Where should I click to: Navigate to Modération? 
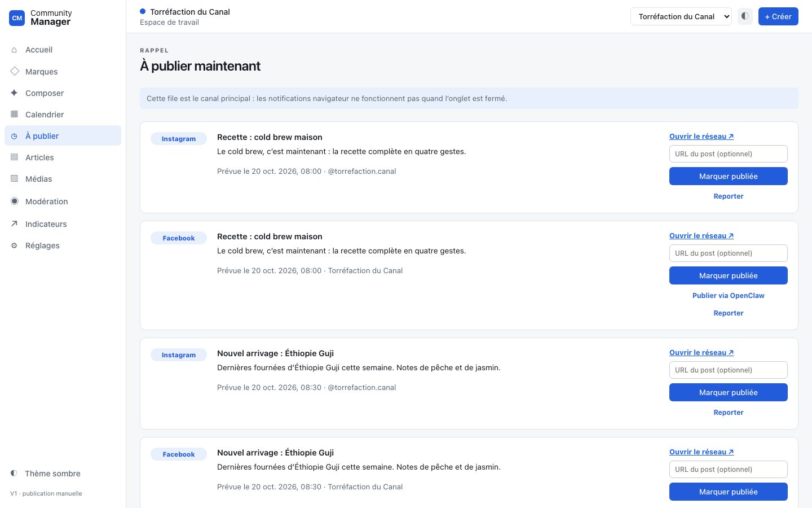[63, 202]
